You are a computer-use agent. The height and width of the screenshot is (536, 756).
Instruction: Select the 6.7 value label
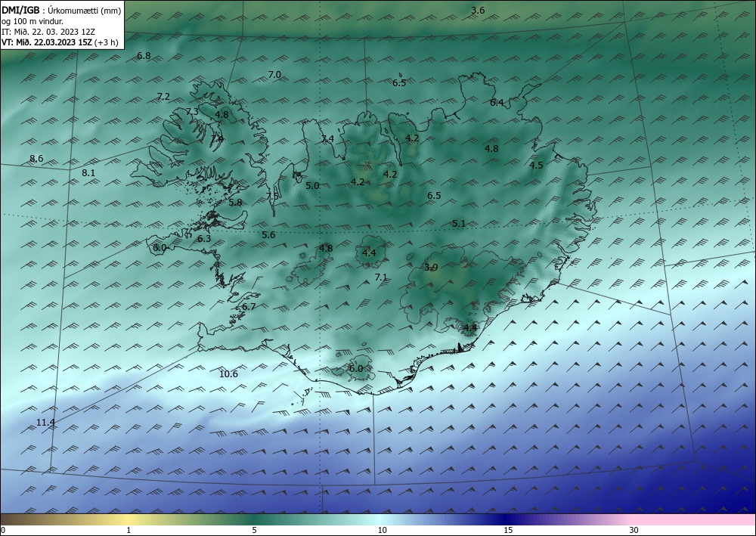249,307
